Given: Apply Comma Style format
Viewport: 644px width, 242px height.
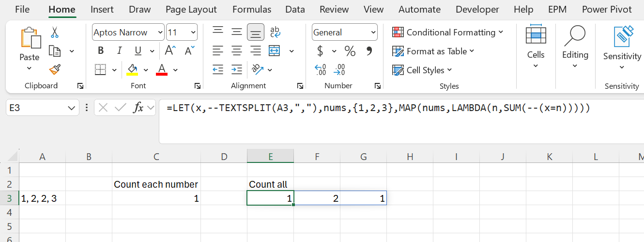Looking at the screenshot, I should (x=369, y=50).
